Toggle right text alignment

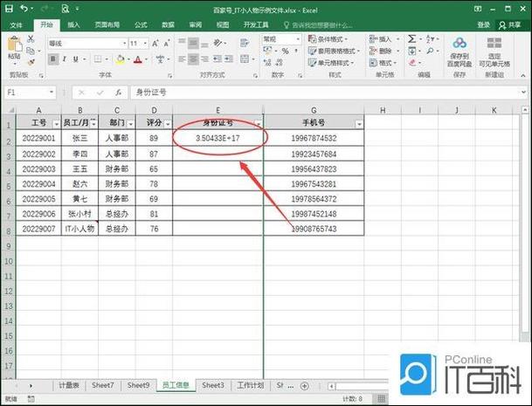[204, 59]
